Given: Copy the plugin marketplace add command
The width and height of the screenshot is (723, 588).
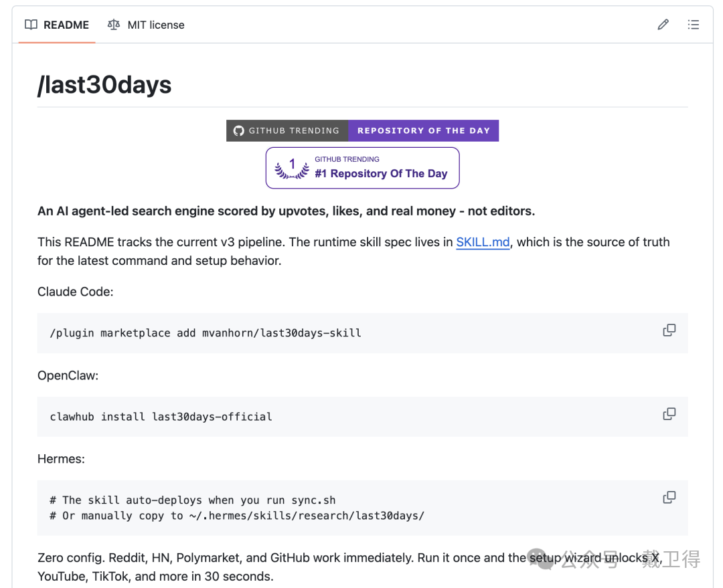Looking at the screenshot, I should click(x=669, y=330).
